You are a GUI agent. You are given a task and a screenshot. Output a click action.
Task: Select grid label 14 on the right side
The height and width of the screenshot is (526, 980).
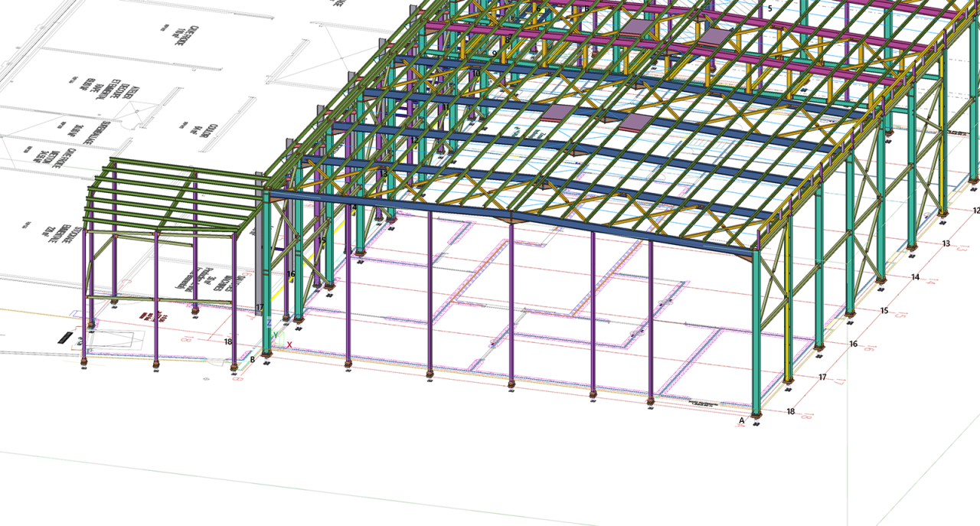[x=915, y=277]
